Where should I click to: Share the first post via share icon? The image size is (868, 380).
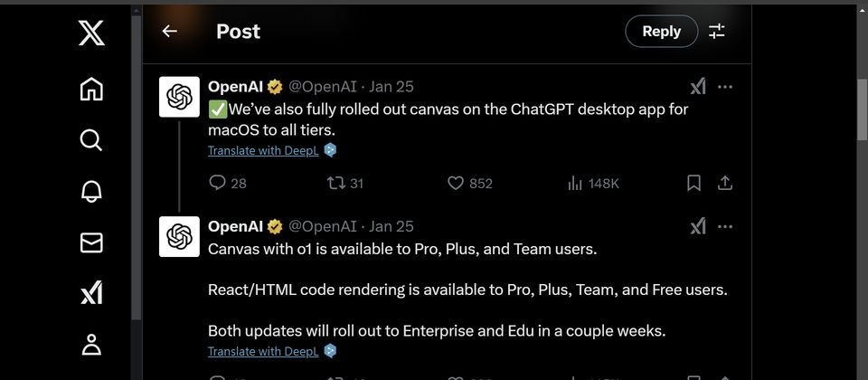[725, 183]
